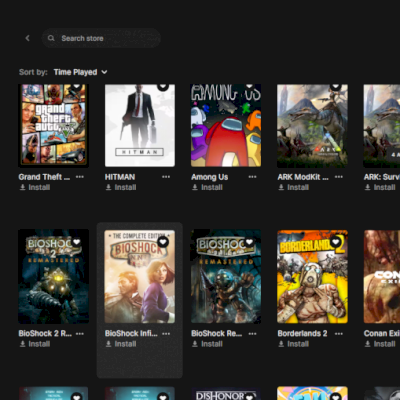Image resolution: width=400 pixels, height=400 pixels.
Task: Click the 'ARK: Surv' title text
Action: pos(382,177)
